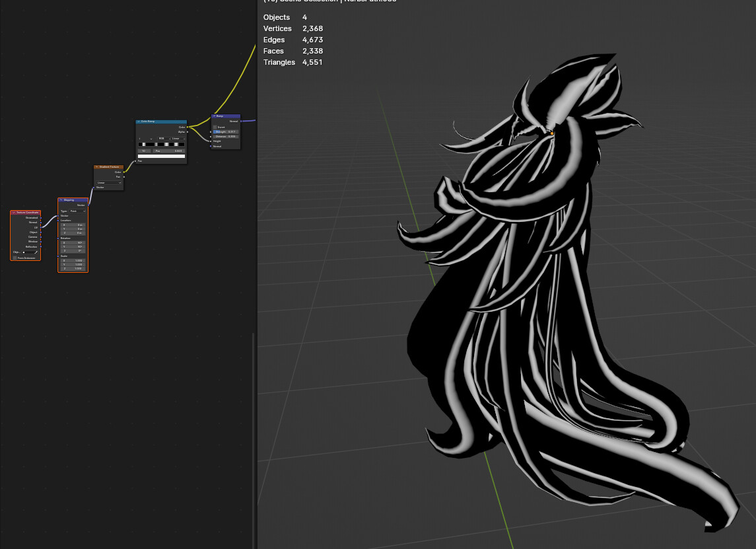Image resolution: width=756 pixels, height=549 pixels.
Task: Click the Color Ramp white color swatch
Action: 162,157
